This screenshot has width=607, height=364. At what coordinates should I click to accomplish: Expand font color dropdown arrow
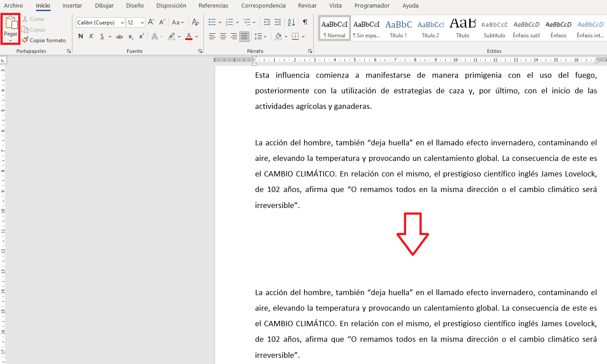(197, 36)
